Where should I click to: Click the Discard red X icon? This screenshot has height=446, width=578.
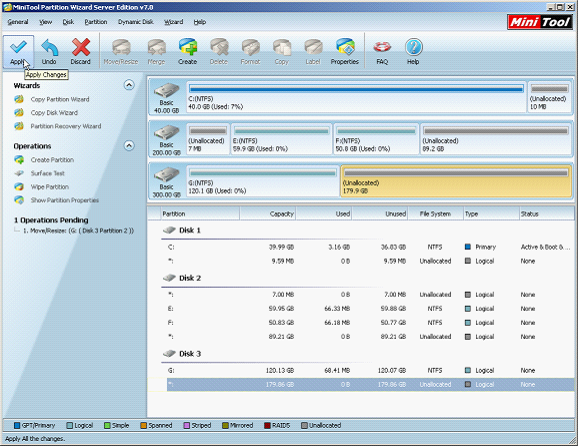[80, 47]
